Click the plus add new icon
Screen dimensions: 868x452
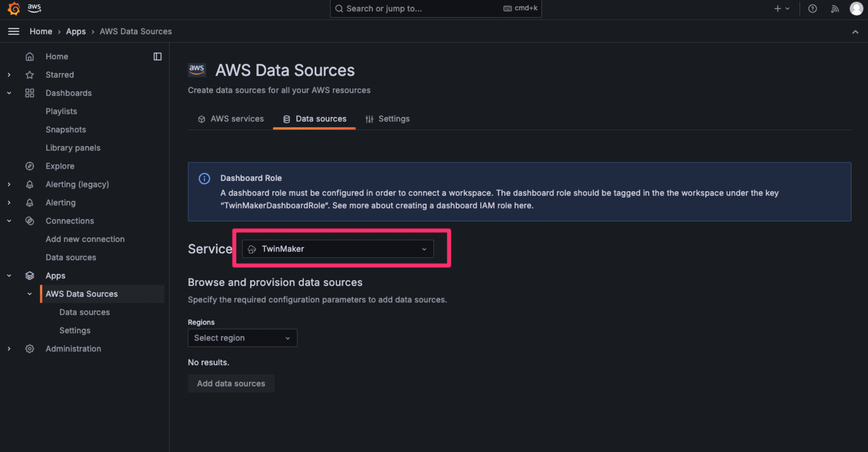coord(777,9)
